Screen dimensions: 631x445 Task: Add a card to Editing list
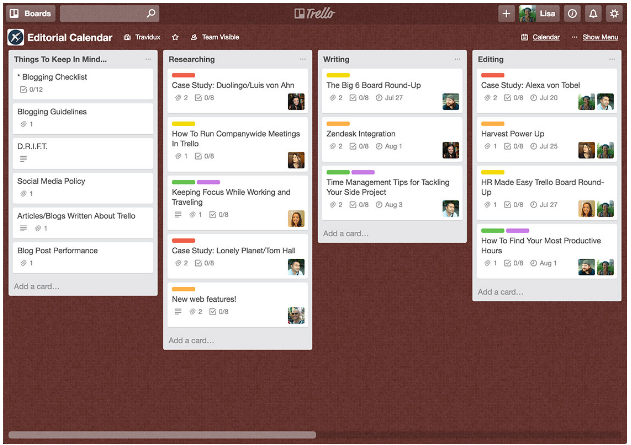pos(500,292)
